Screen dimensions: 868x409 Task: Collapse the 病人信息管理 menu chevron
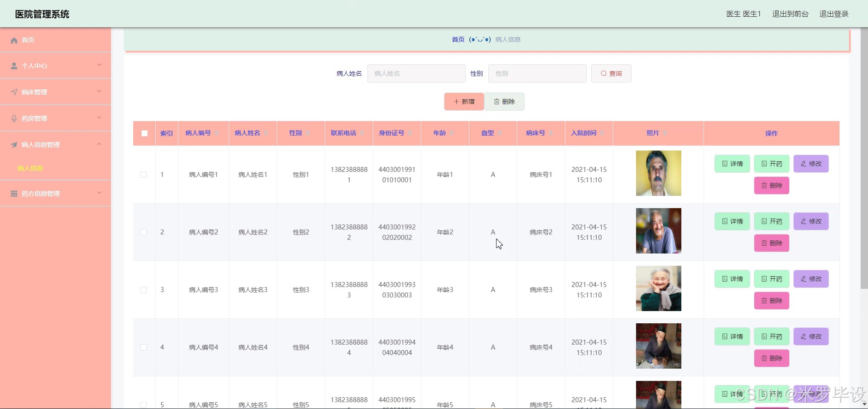coord(99,144)
